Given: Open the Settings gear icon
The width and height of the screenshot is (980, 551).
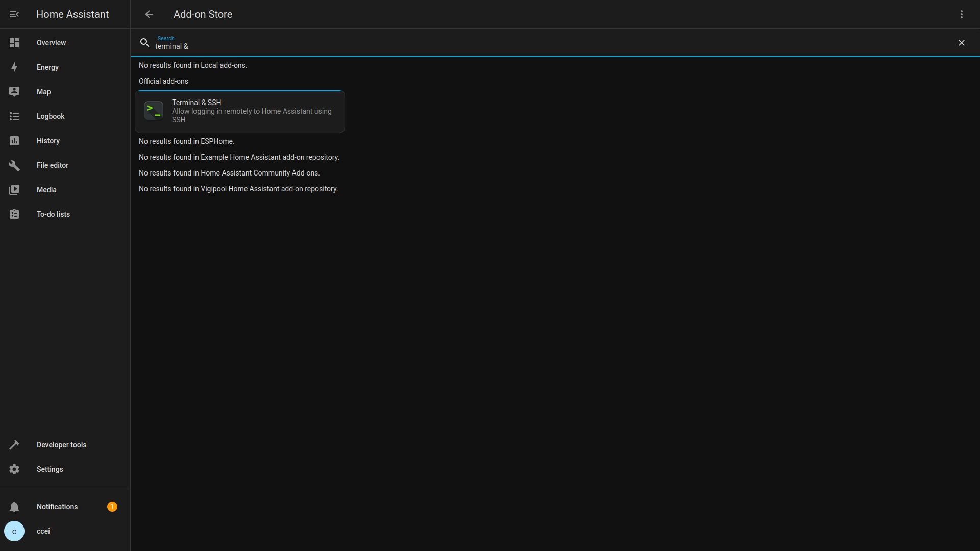Looking at the screenshot, I should click(14, 469).
